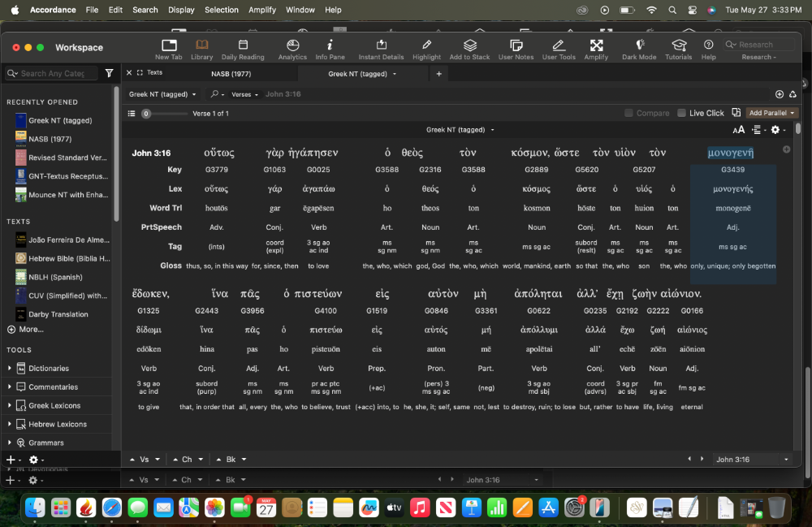812x527 pixels.
Task: Open the Display menu
Action: (181, 10)
